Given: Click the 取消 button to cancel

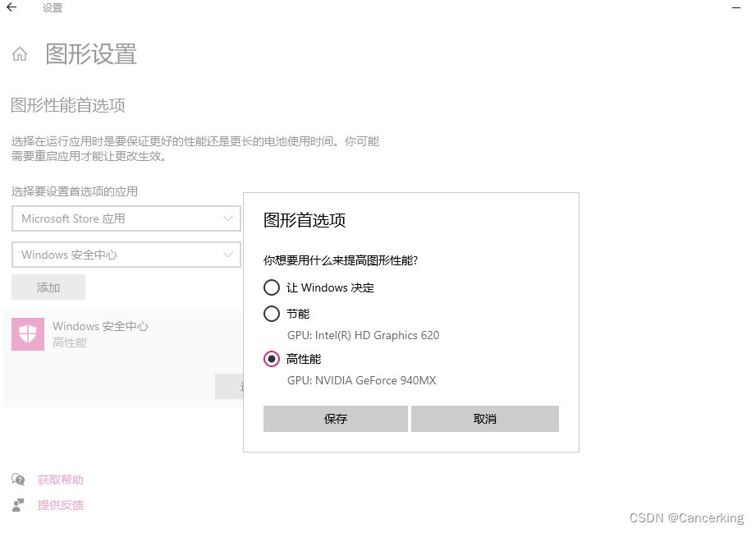Looking at the screenshot, I should [x=484, y=419].
